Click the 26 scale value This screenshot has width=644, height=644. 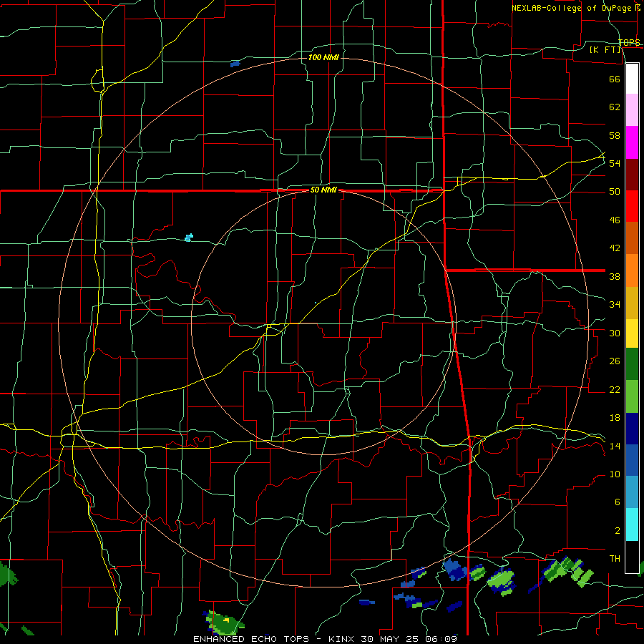615,361
